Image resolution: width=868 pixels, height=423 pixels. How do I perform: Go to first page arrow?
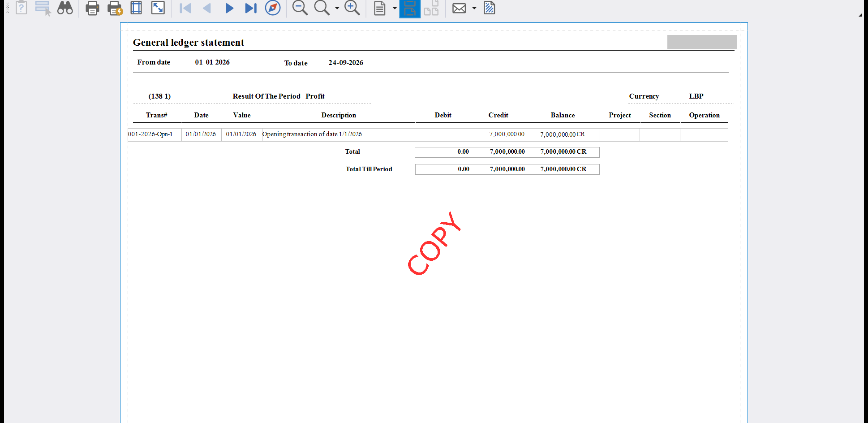click(x=185, y=8)
